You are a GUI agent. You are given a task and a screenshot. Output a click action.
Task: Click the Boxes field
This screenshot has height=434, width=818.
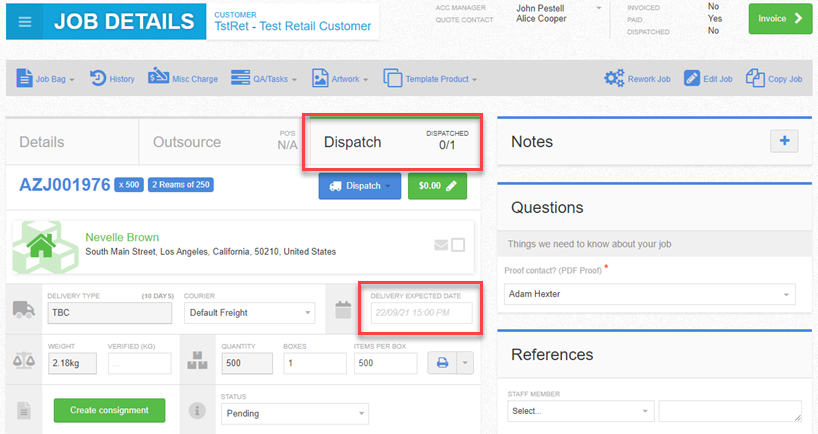[x=315, y=363]
